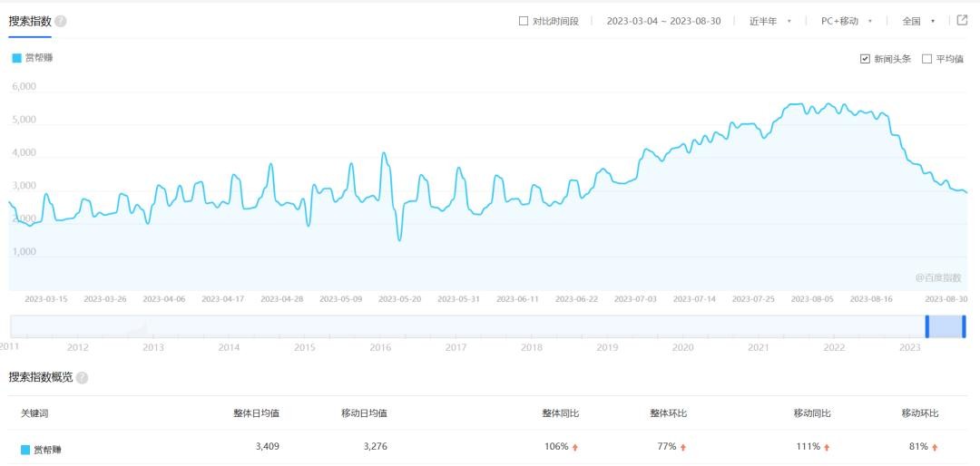Click the right handle of the timeline range slider
Image resolution: width=980 pixels, height=466 pixels.
964,326
